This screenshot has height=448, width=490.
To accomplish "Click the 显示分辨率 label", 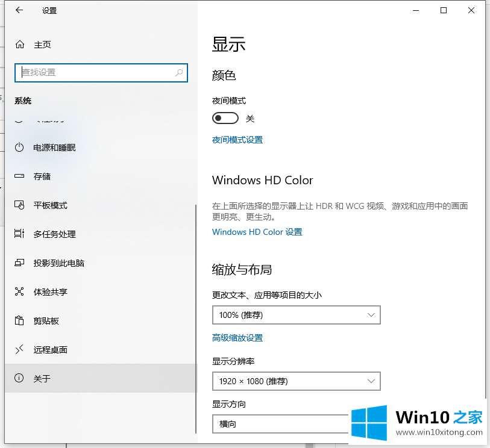I will click(233, 361).
